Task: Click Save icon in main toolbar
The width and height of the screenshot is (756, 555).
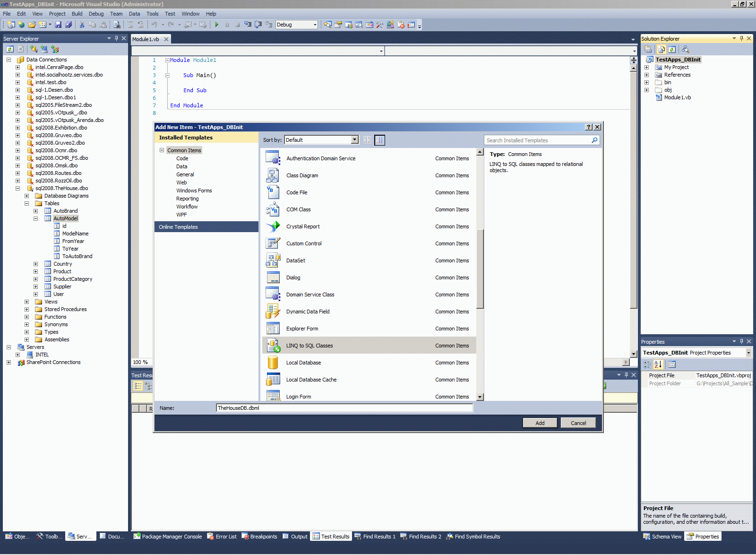Action: (58, 25)
